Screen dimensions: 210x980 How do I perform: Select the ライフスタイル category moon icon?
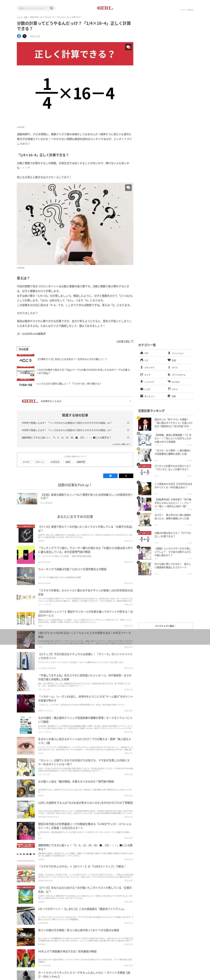point(169,375)
